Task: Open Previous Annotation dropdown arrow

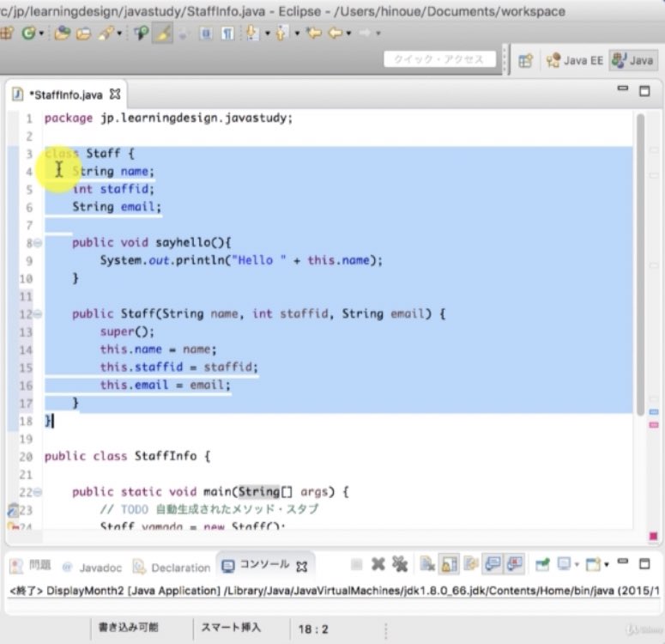Action: click(x=297, y=33)
